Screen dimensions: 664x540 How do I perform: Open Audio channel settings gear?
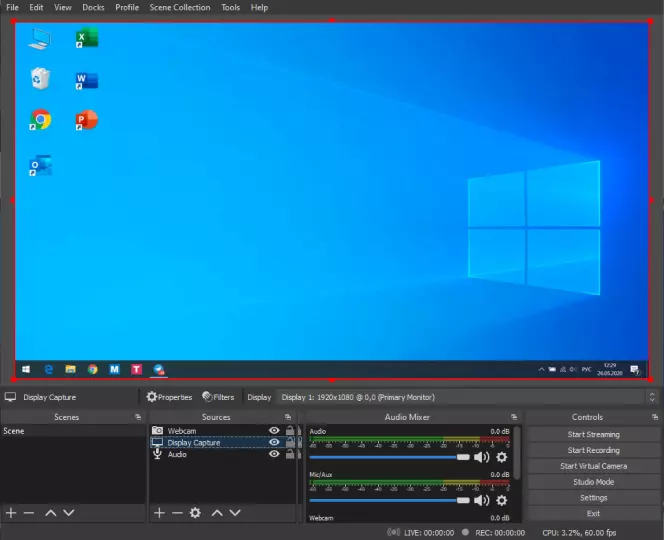(x=502, y=457)
